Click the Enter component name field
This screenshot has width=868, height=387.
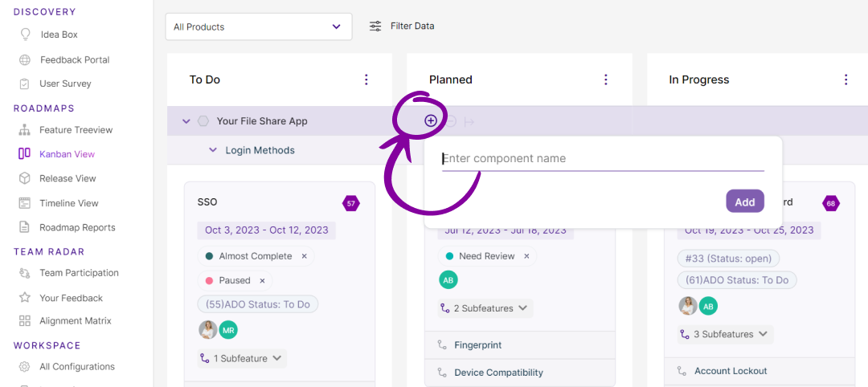(x=602, y=159)
